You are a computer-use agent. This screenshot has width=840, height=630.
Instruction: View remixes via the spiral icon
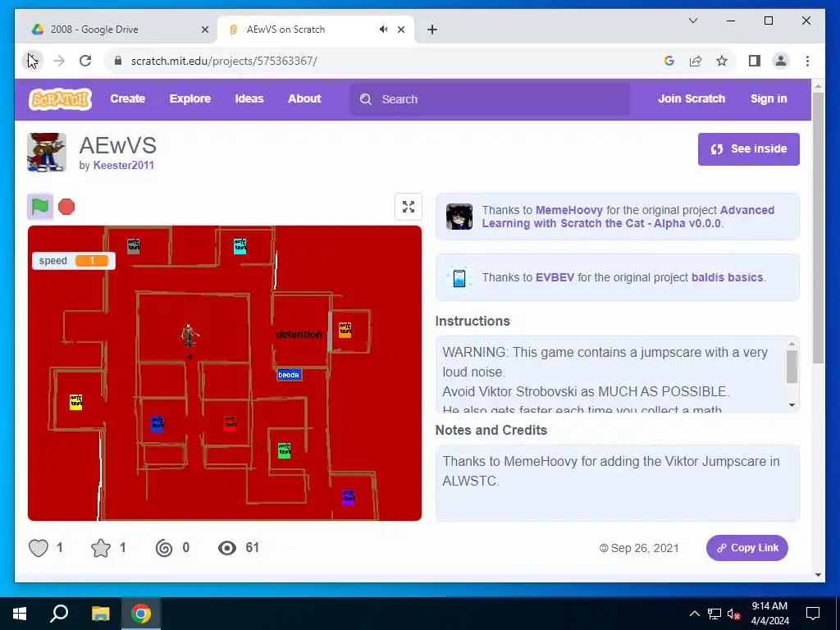click(x=164, y=547)
